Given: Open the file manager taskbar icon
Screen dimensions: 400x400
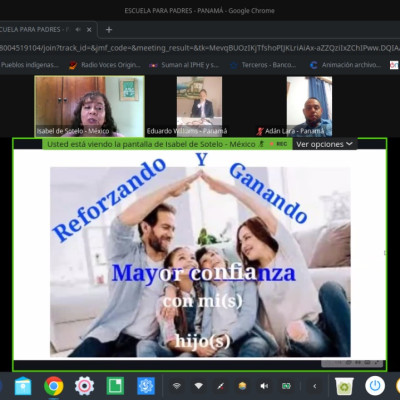Looking at the screenshot, I should pos(23,386).
